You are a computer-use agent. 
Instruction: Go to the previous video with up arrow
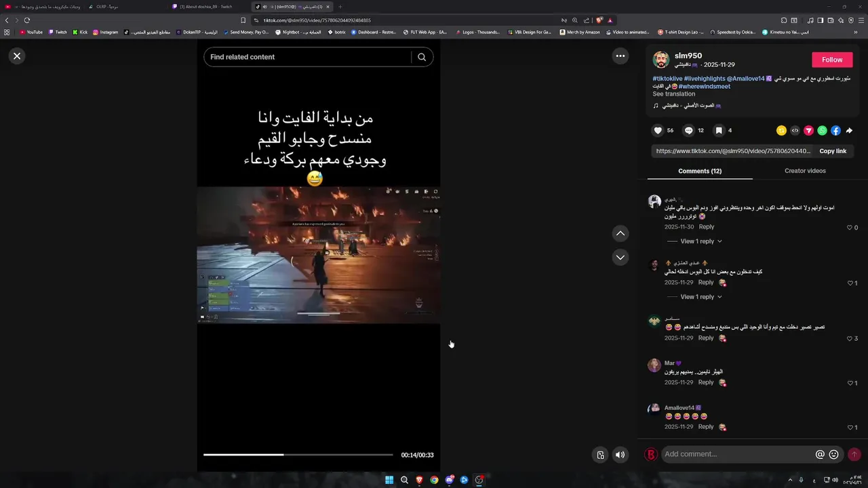click(620, 234)
